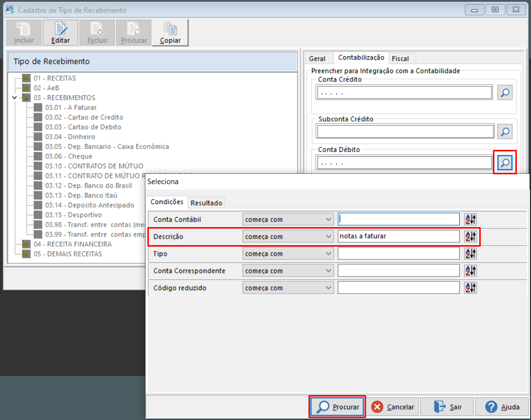The image size is (531, 420).
Task: Click Procurar button in Seleciona dialog
Action: click(x=337, y=406)
